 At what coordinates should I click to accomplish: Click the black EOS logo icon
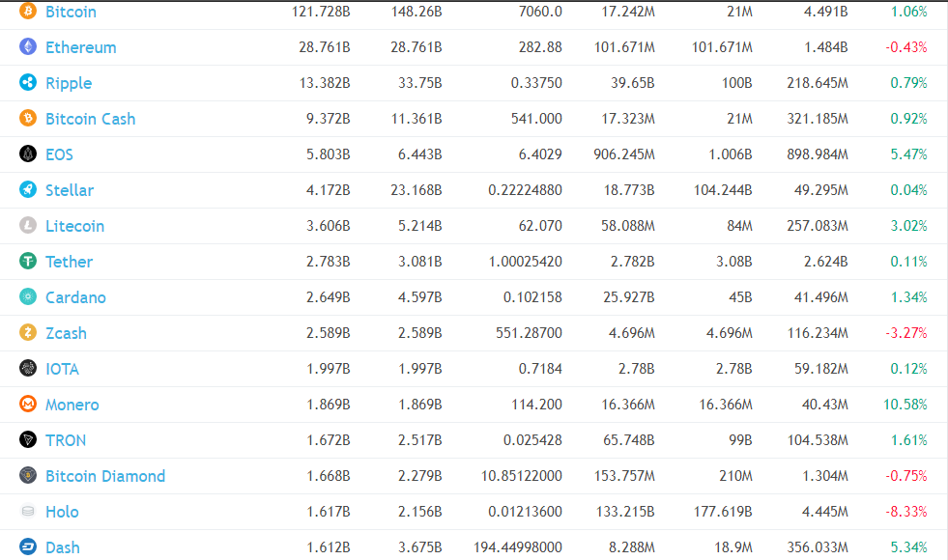click(x=28, y=154)
